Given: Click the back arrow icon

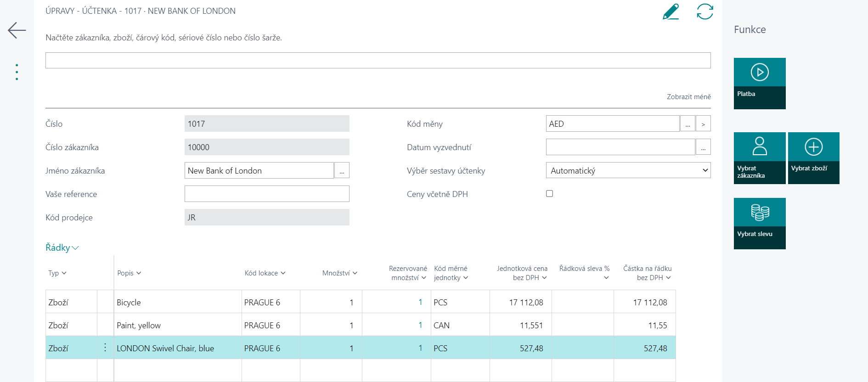Looking at the screenshot, I should pos(17,30).
